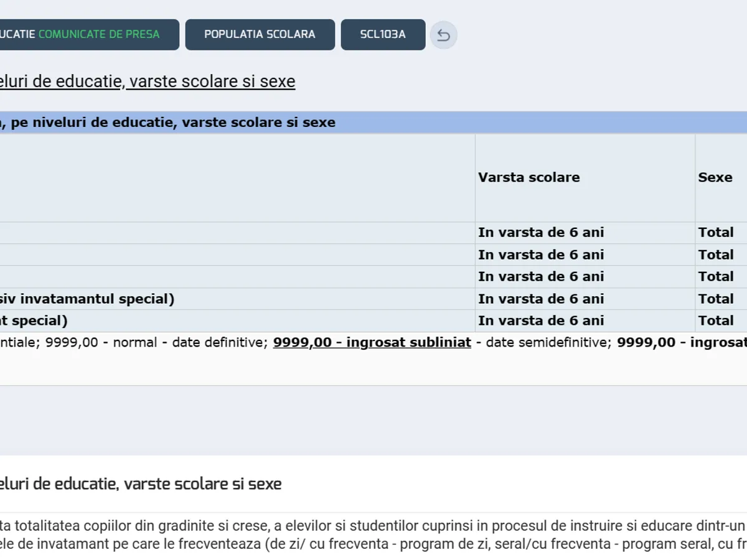The width and height of the screenshot is (747, 560).
Task: Click the back arrow icon beside SCL103A
Action: pos(443,35)
